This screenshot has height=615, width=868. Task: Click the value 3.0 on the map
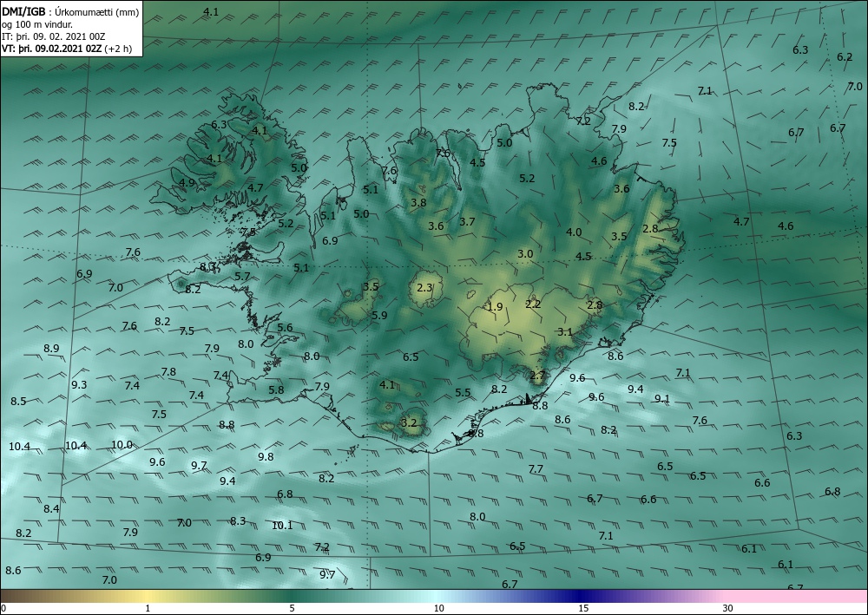(x=525, y=254)
